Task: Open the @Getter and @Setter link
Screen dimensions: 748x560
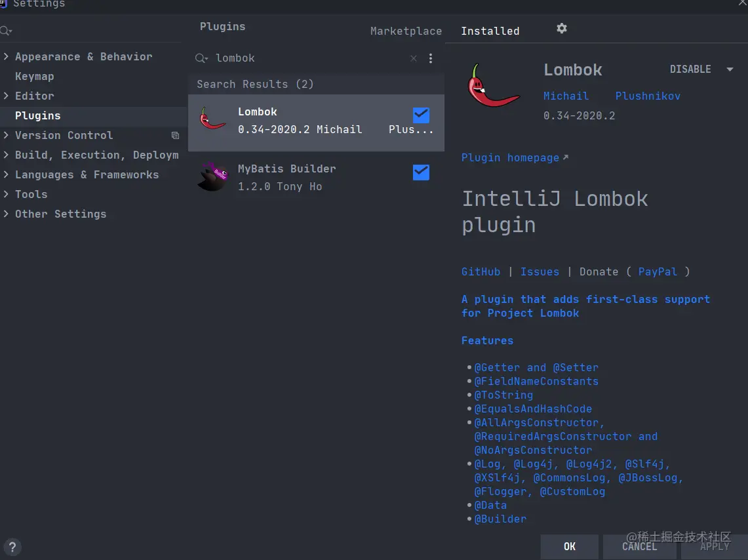Action: coord(536,368)
